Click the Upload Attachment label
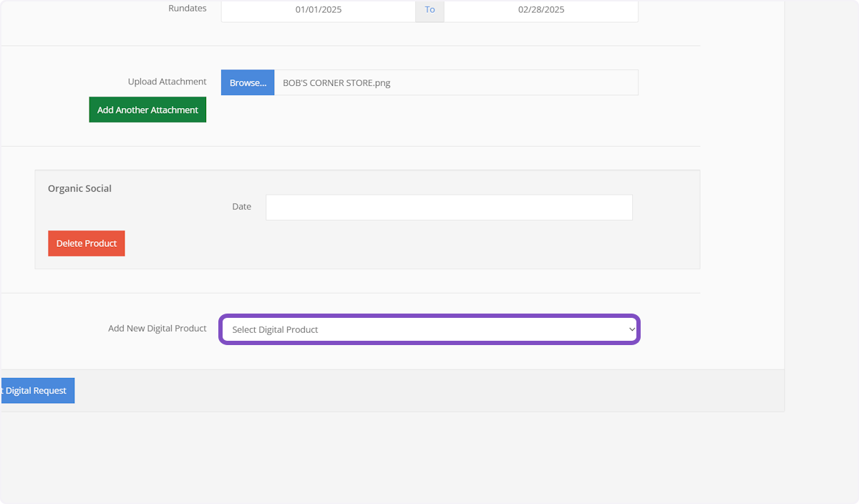The height and width of the screenshot is (504, 859). tap(167, 82)
